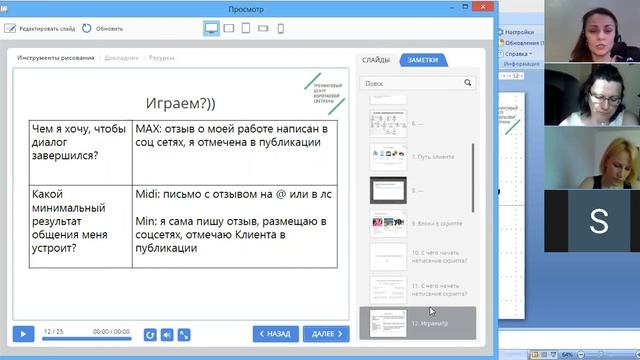Open the Докладчик link
640x360 pixels.
tap(121, 58)
